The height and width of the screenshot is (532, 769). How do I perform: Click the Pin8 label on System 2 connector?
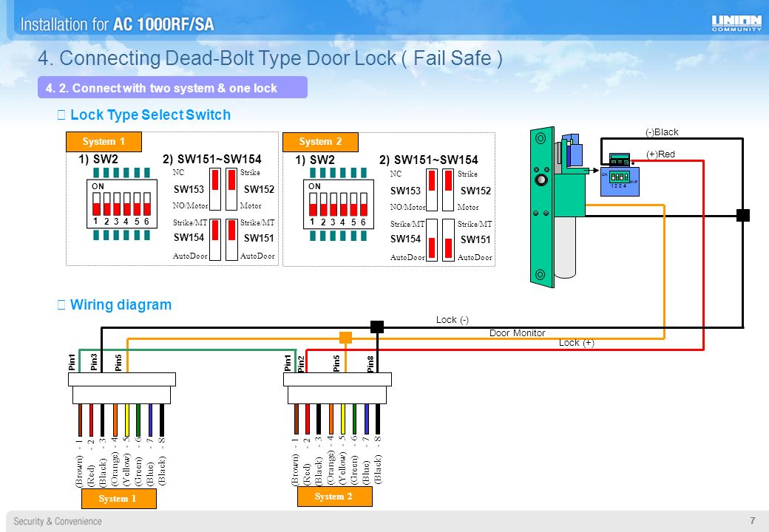pyautogui.click(x=370, y=364)
